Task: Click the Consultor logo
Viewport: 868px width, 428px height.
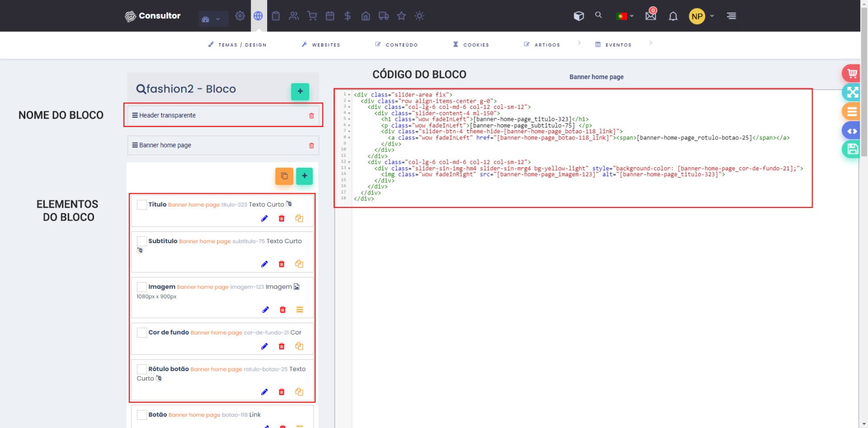Action: pos(153,16)
